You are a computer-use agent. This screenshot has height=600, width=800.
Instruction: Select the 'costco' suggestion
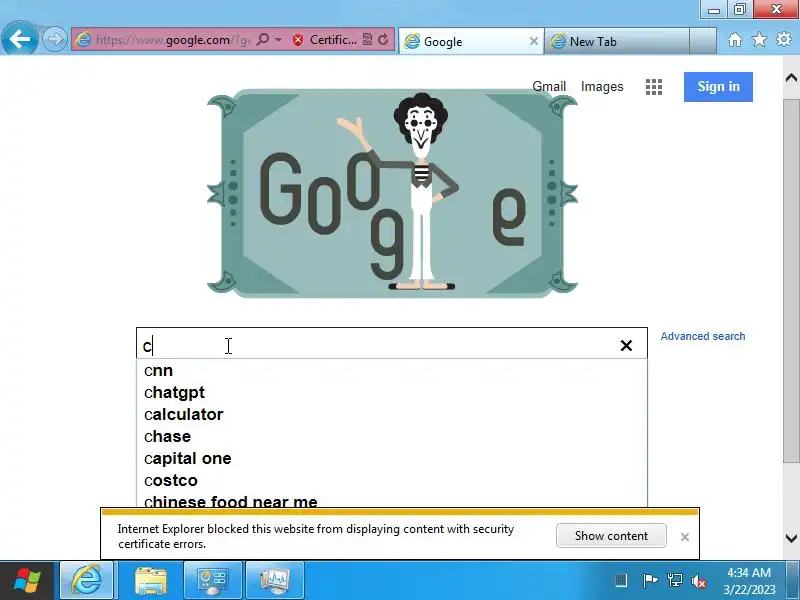pos(392,480)
